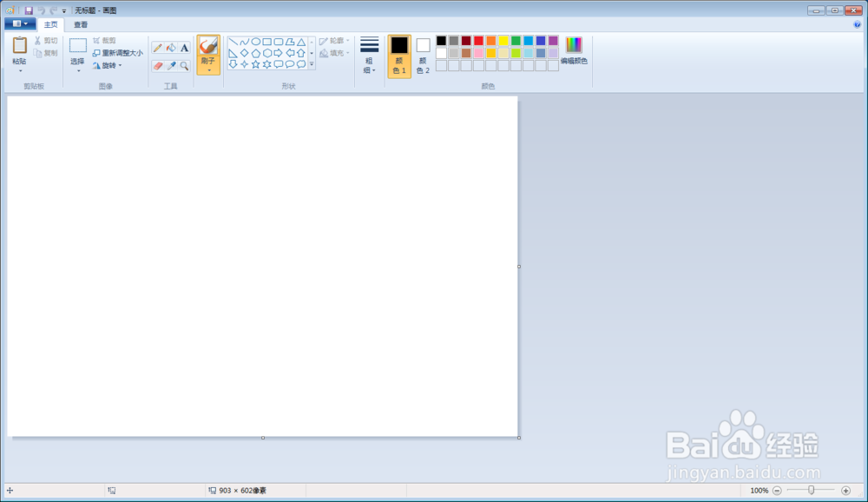868x502 pixels.
Task: Click the Save icon in title bar
Action: [x=29, y=10]
